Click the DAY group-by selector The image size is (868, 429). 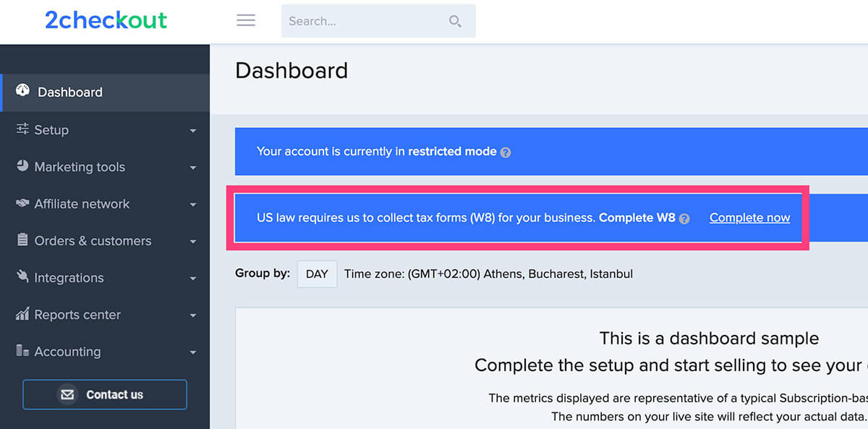(317, 273)
